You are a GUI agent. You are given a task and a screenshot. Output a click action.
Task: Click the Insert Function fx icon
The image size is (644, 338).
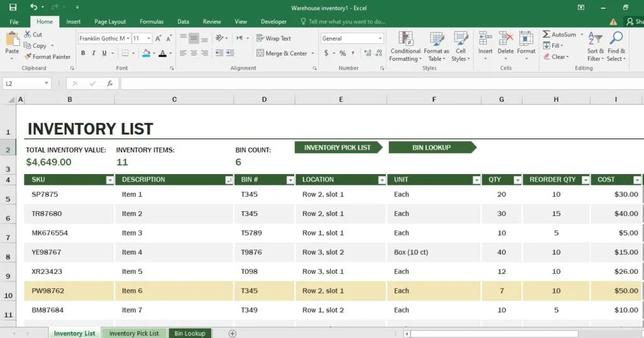pos(109,83)
